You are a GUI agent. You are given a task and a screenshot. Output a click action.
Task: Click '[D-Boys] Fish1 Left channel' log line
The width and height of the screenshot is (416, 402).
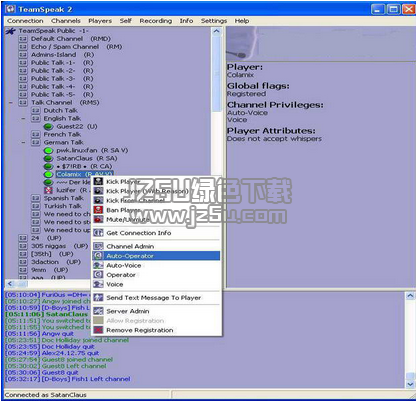(68, 379)
